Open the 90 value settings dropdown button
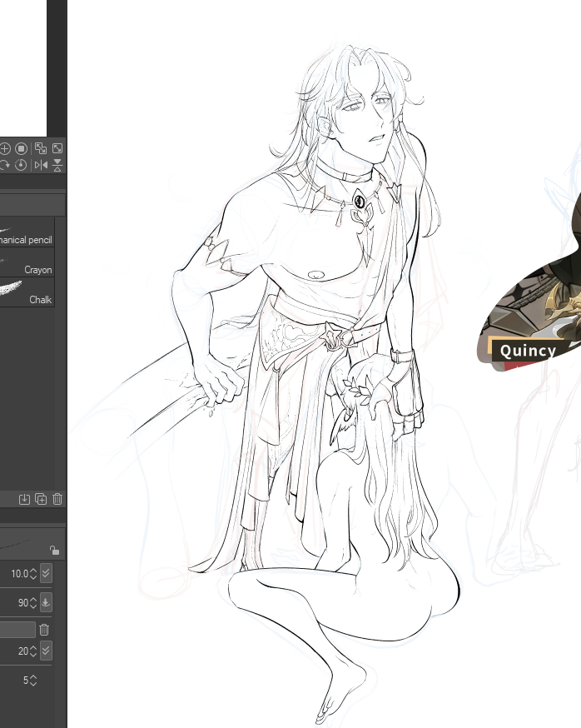This screenshot has width=581, height=728. (46, 602)
